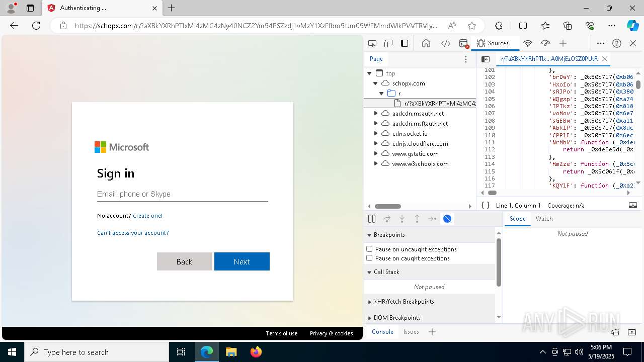The image size is (644, 362).
Task: Focus the Email, phone or Skype field
Action: tap(183, 194)
